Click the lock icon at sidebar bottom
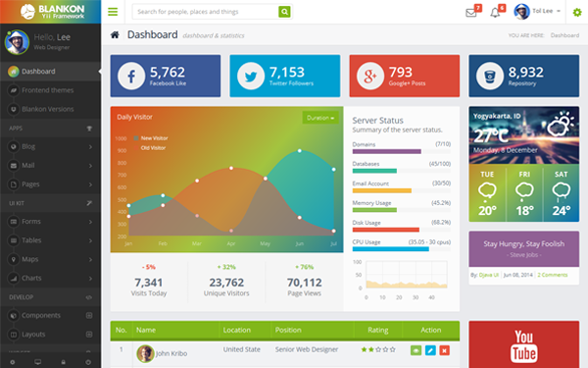The height and width of the screenshot is (368, 588). [63, 362]
